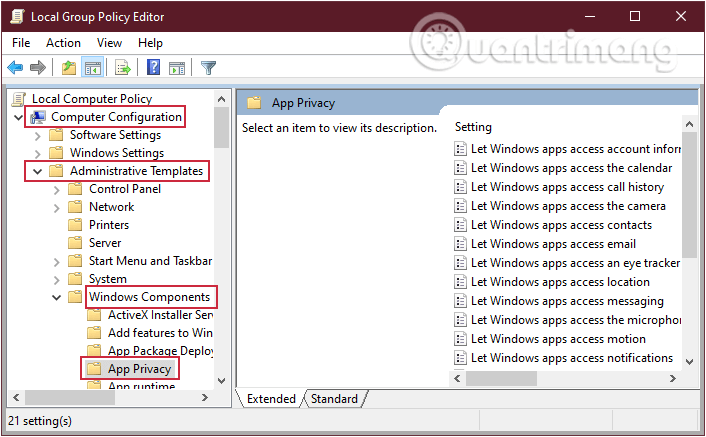
Task: Toggle Show/Hide Action Pane toolbar icon
Action: pos(177,68)
